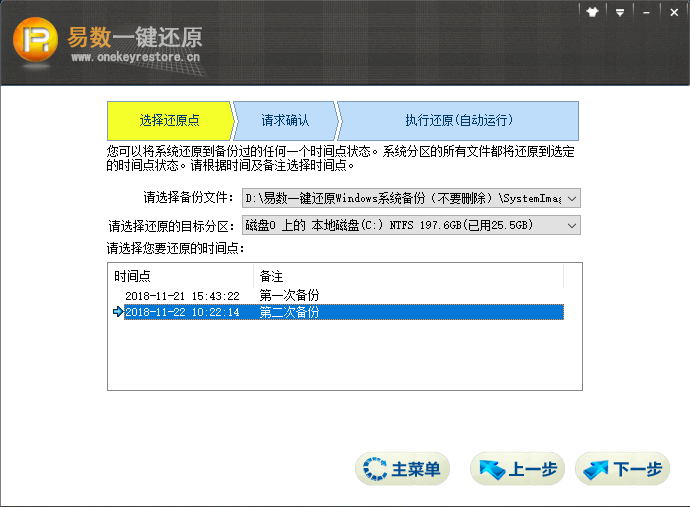The image size is (690, 507).
Task: Open the skin shirt icon
Action: click(592, 12)
